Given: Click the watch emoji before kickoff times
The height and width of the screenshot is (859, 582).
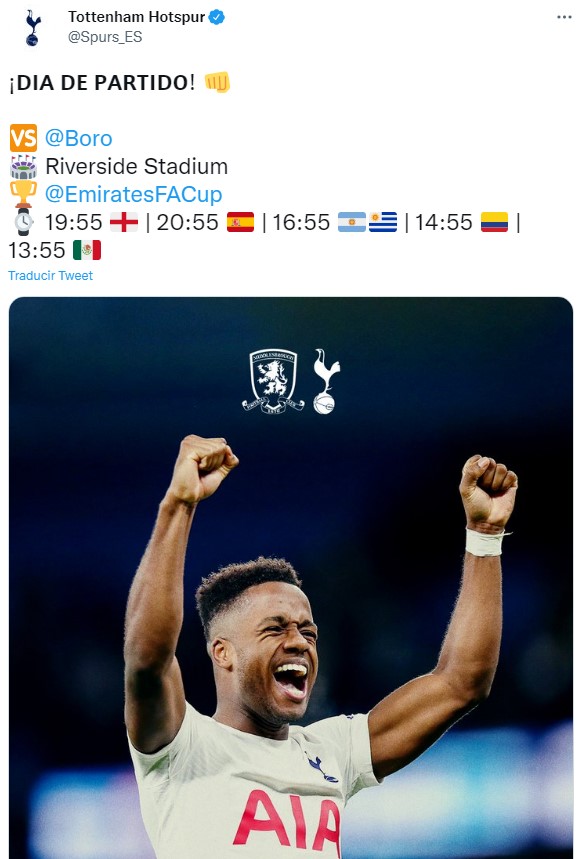Looking at the screenshot, I should click(x=24, y=222).
